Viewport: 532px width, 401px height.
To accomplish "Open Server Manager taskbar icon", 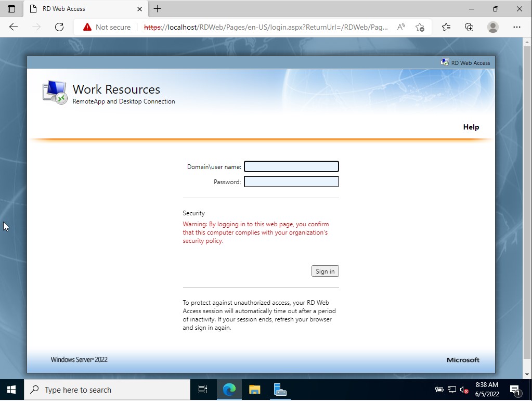I will click(x=280, y=390).
